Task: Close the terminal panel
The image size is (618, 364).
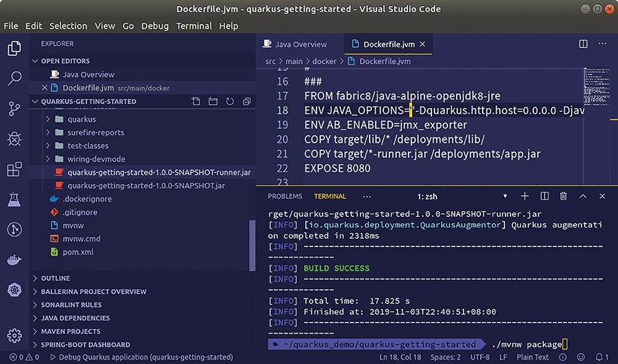Action: point(602,196)
